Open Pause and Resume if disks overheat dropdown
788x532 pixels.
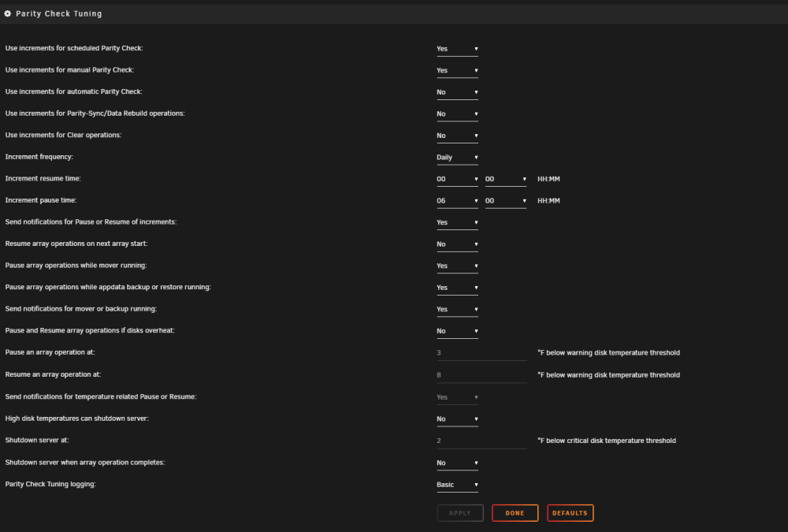[457, 331]
